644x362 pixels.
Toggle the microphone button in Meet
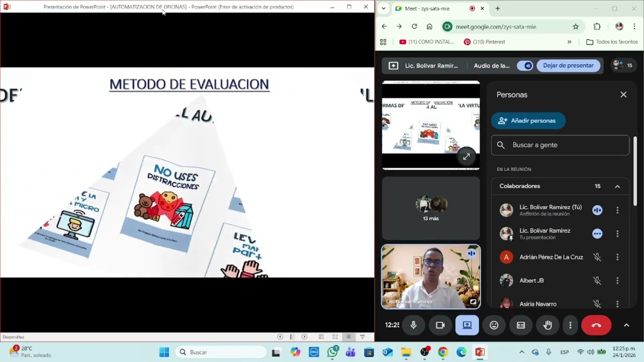[414, 325]
